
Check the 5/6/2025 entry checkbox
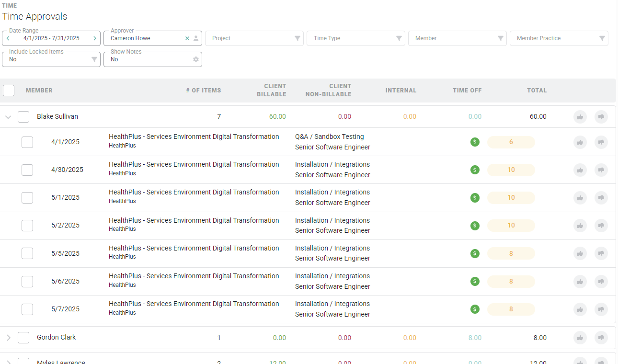point(27,282)
